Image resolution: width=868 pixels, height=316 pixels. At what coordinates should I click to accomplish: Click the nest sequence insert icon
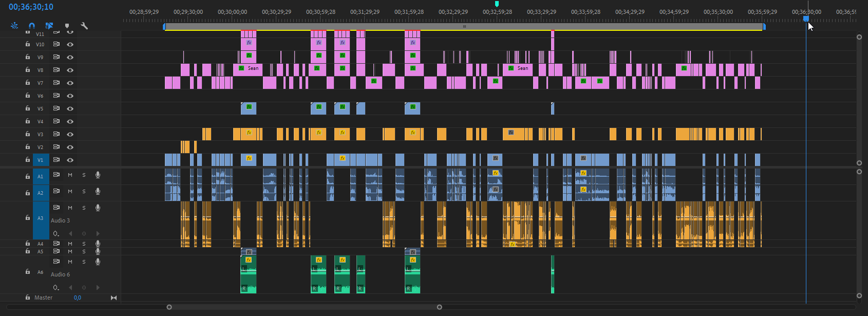click(x=14, y=25)
